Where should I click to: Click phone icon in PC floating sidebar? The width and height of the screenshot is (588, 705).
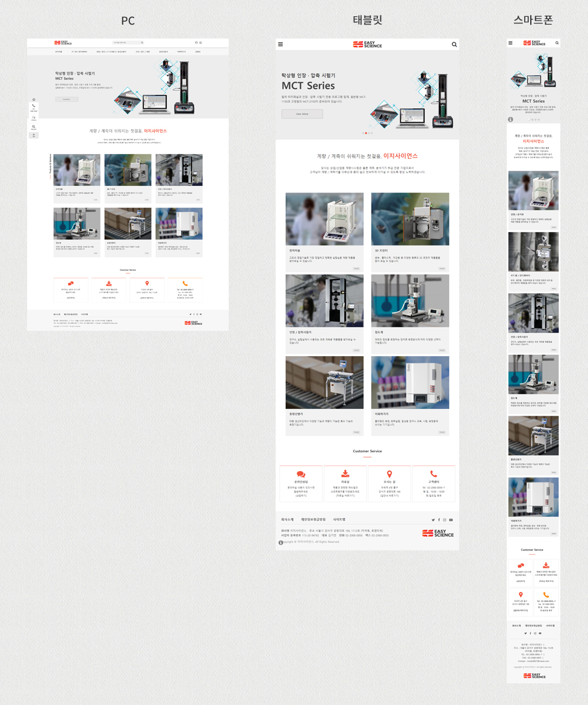34,106
